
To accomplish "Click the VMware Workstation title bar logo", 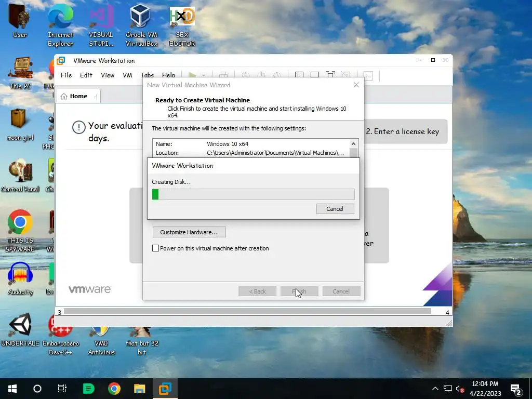I will coord(61,61).
